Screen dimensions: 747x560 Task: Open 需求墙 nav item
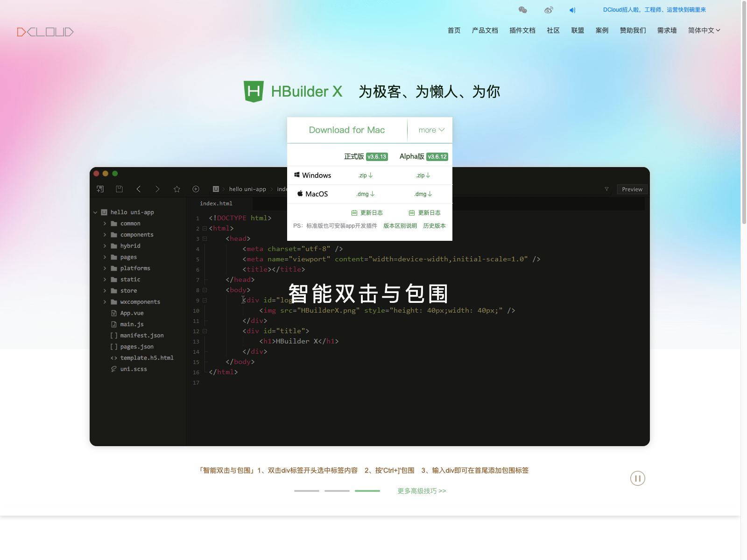click(x=667, y=30)
